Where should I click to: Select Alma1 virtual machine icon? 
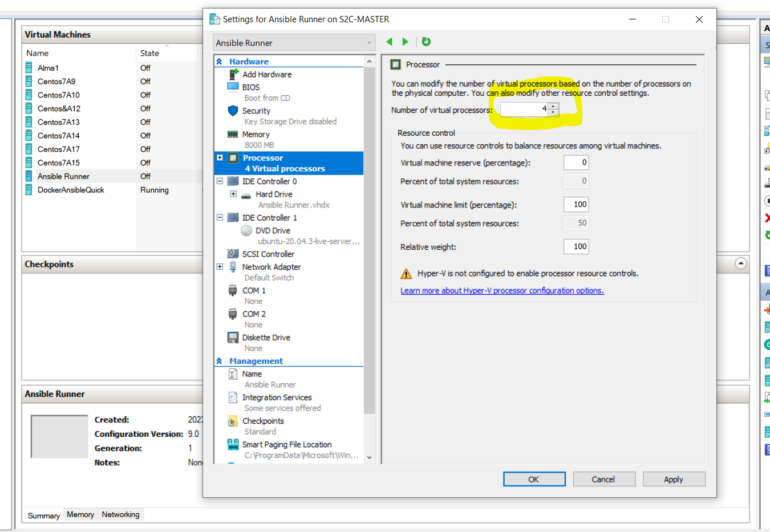(29, 68)
